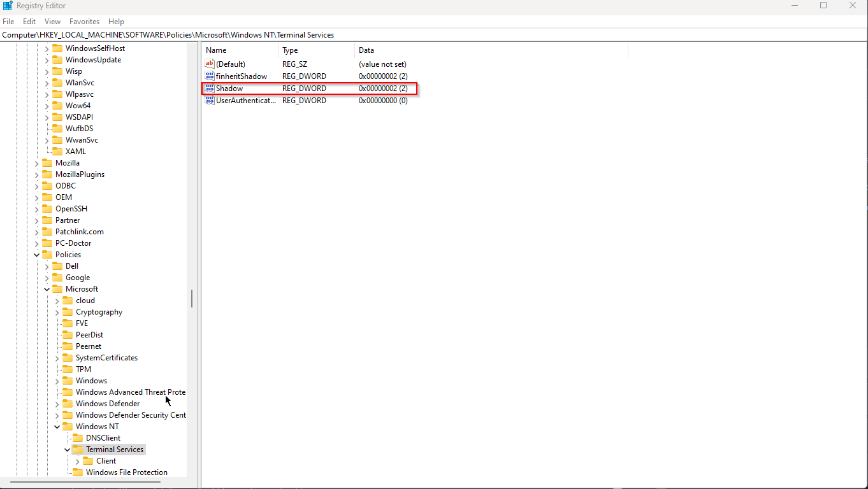Open the Favorites menu

tap(84, 22)
